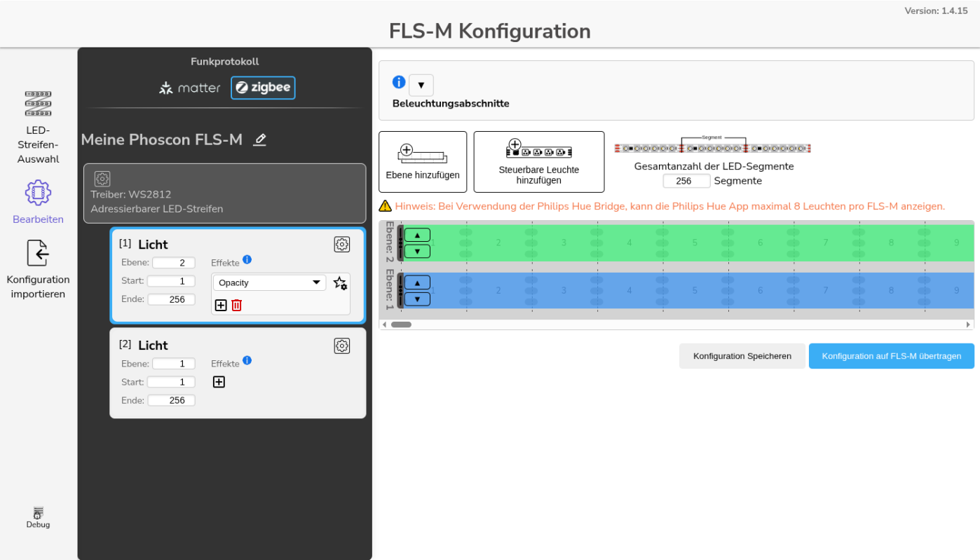Delete Opacity effect with red trash icon

tap(237, 305)
